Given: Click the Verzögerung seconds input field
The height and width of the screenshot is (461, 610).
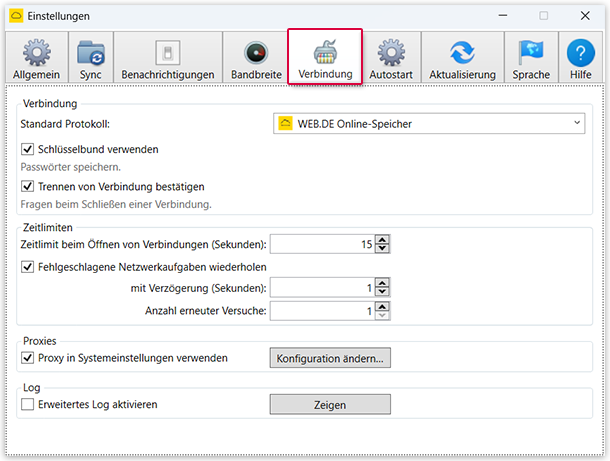Looking at the screenshot, I should click(323, 288).
